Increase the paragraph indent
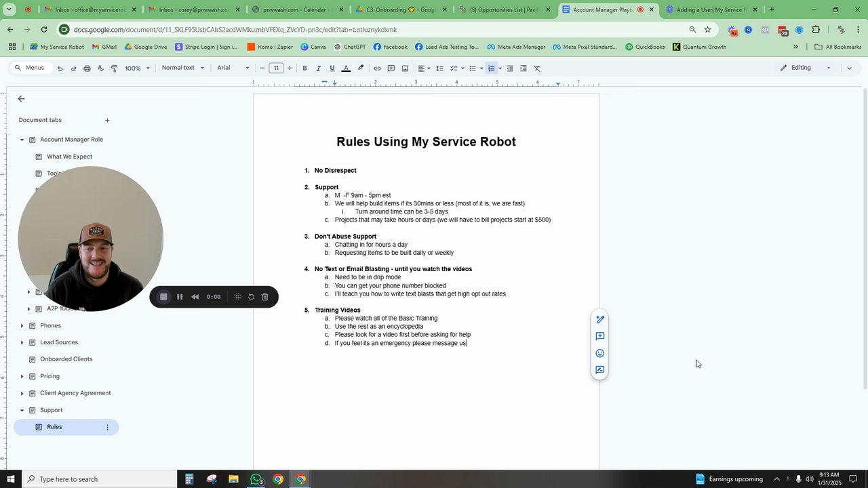This screenshot has width=868, height=488. coord(523,68)
